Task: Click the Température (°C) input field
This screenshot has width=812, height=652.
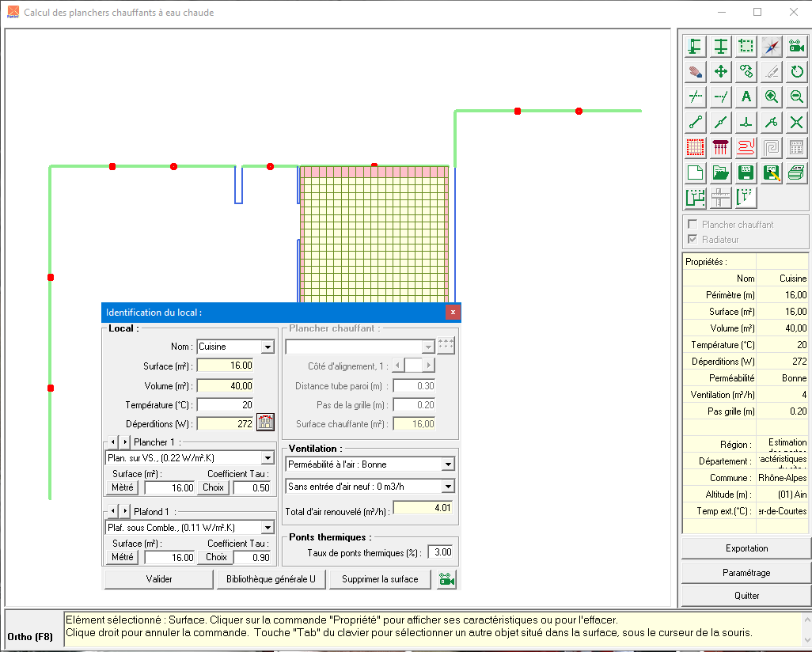Action: 225,404
